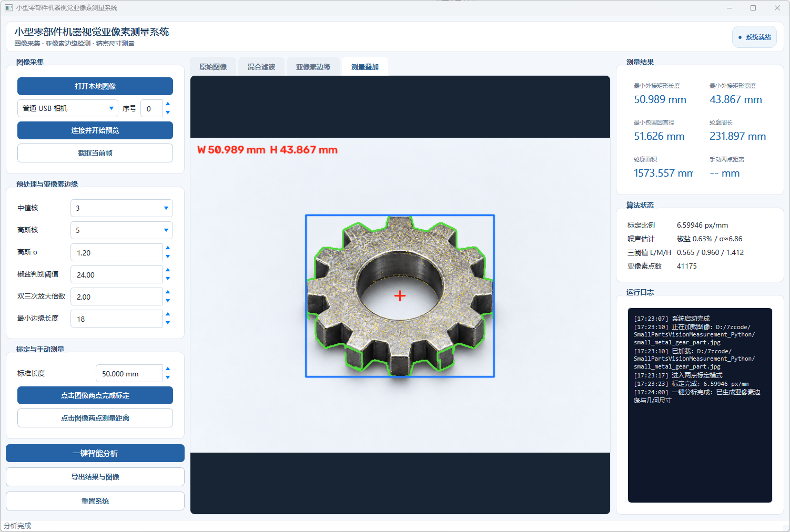Expand the 高斯核 dropdown
The image size is (790, 532).
pos(121,230)
